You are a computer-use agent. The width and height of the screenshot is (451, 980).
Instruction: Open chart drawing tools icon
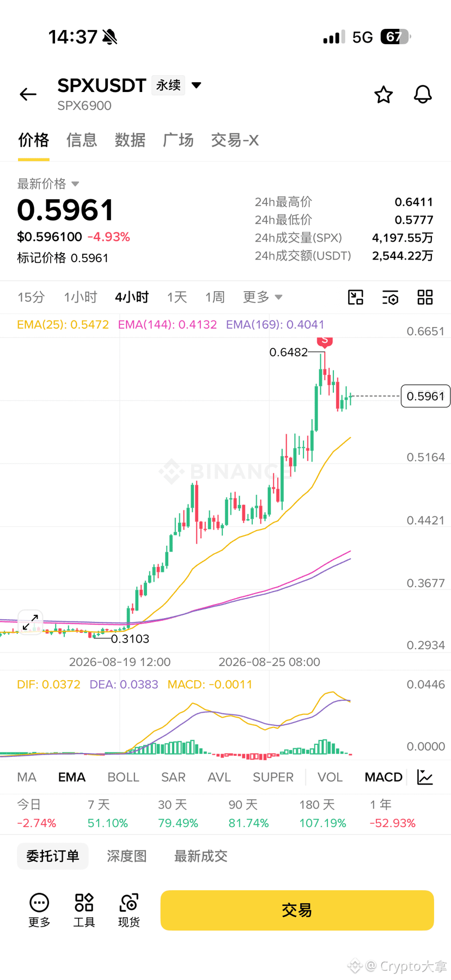(356, 297)
